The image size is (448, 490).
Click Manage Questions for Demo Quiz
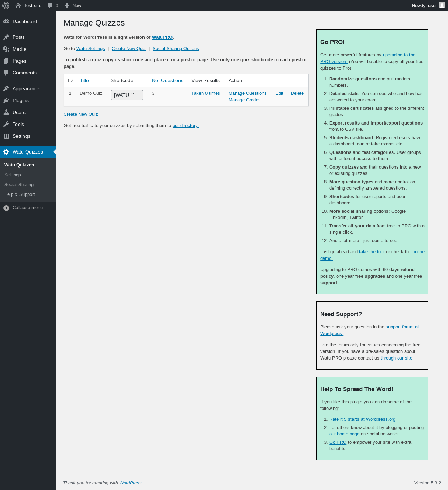pos(247,93)
